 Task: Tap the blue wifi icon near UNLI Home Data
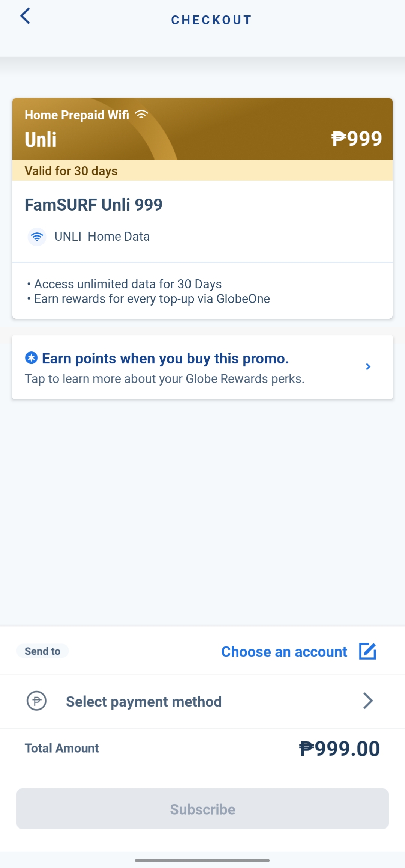(x=37, y=237)
